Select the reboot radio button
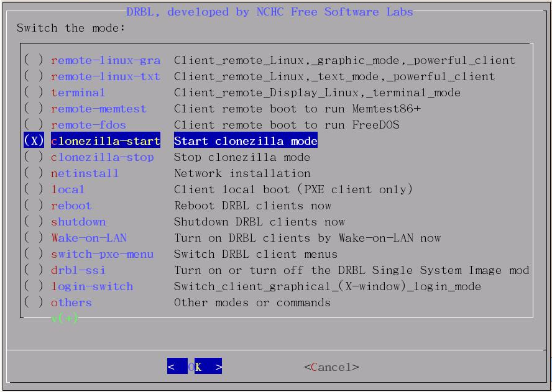The height and width of the screenshot is (392, 552). [x=34, y=206]
